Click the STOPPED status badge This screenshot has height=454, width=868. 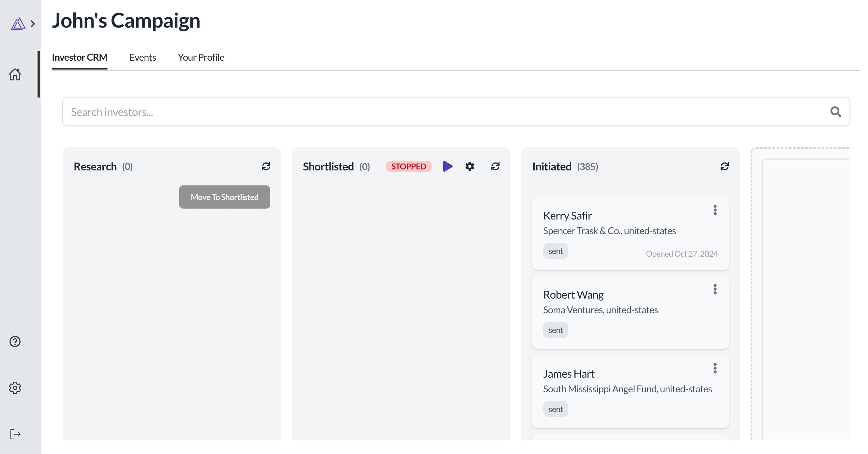tap(408, 166)
